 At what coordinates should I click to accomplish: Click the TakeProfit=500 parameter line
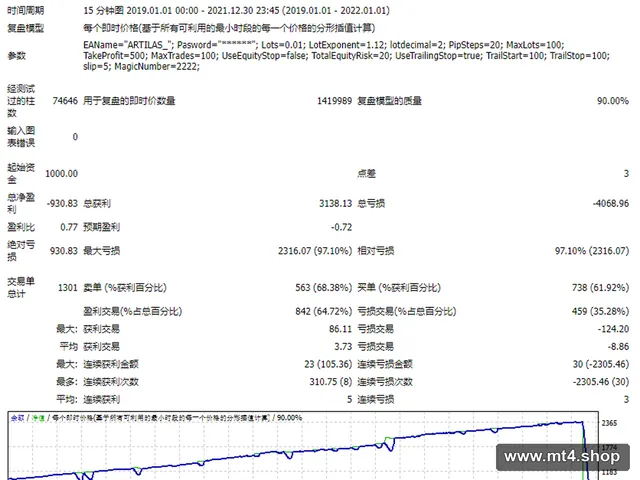pos(346,56)
